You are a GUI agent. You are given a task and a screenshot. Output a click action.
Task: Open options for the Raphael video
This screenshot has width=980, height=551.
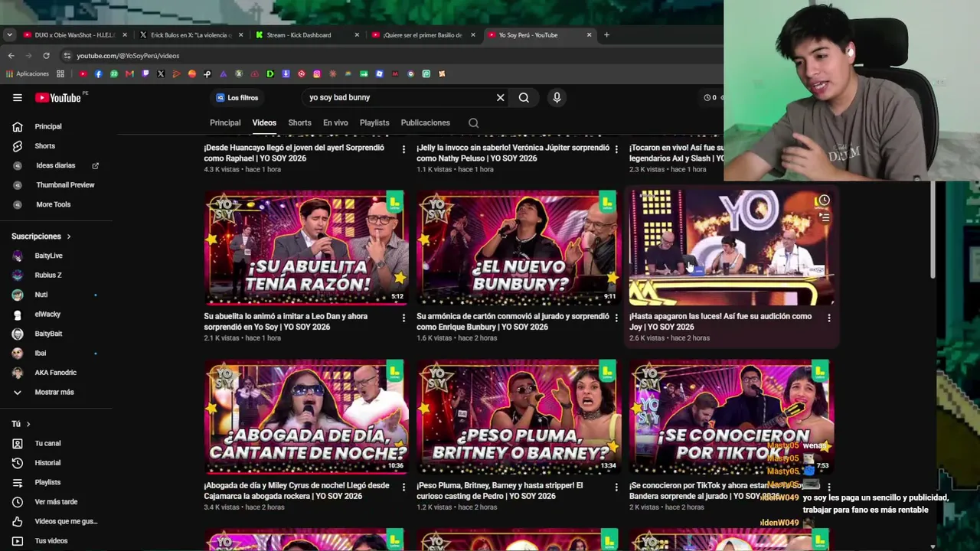[x=403, y=149]
